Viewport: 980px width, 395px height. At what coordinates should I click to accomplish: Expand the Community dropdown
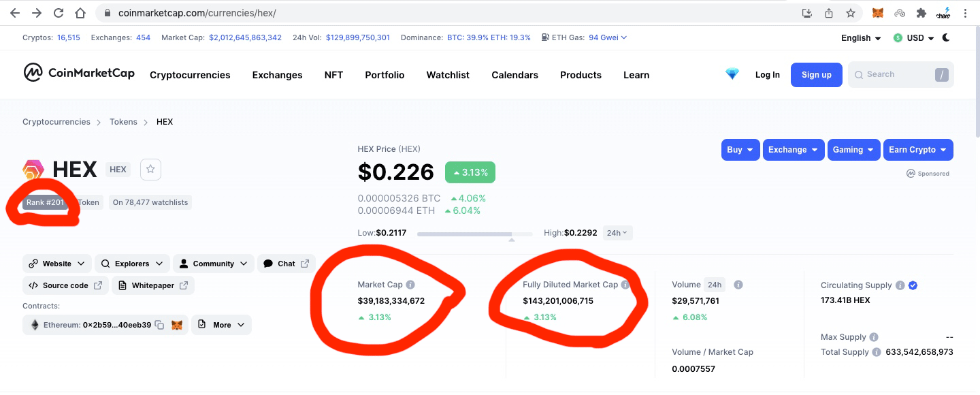coord(214,264)
